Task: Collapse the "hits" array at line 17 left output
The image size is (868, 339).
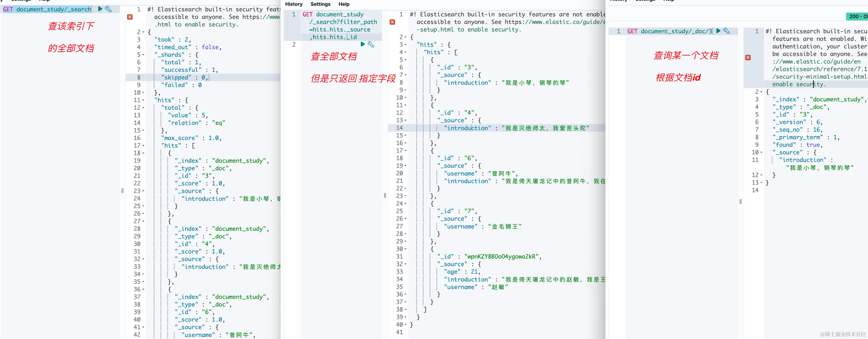Action: (143, 146)
